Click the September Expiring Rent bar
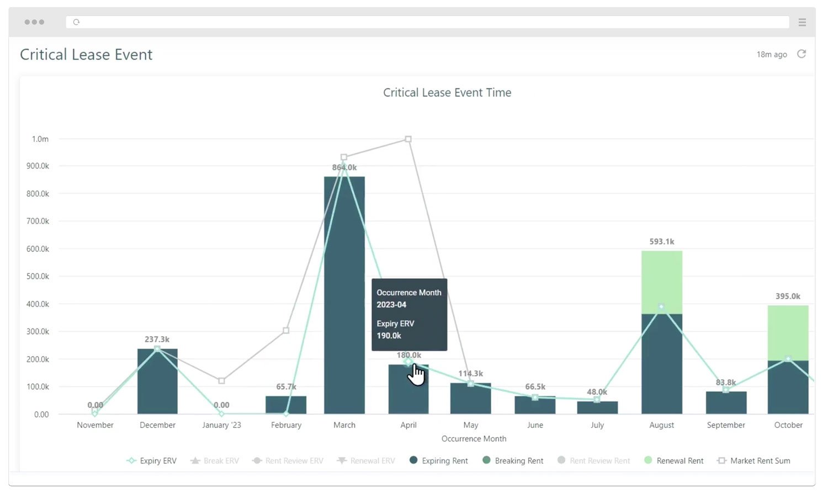 click(x=726, y=403)
